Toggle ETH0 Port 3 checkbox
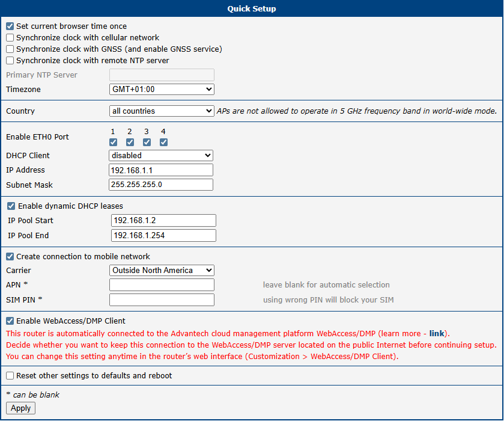The image size is (504, 421). (147, 143)
